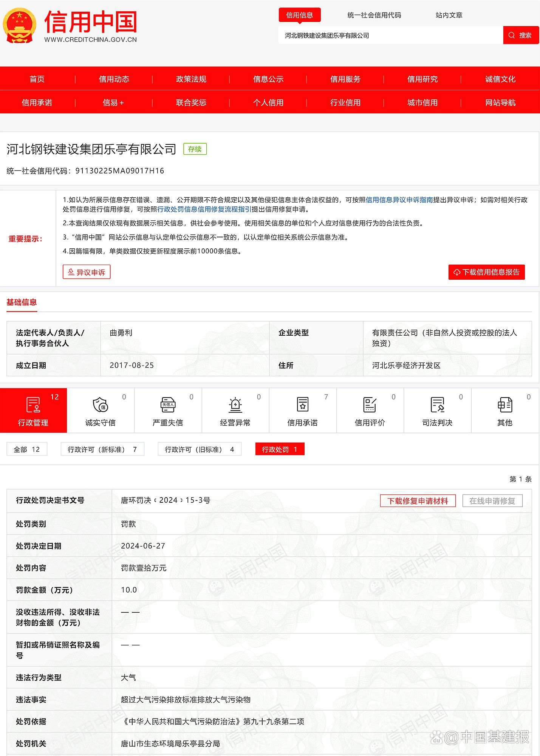
Task: Click the document number 唐环罚决〔2024〕15-3号
Action: click(166, 500)
